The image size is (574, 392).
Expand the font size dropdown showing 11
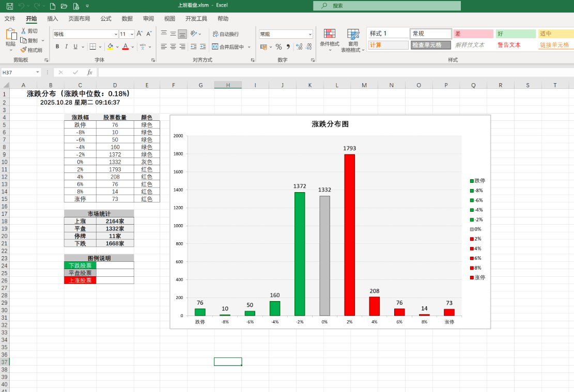coord(132,34)
